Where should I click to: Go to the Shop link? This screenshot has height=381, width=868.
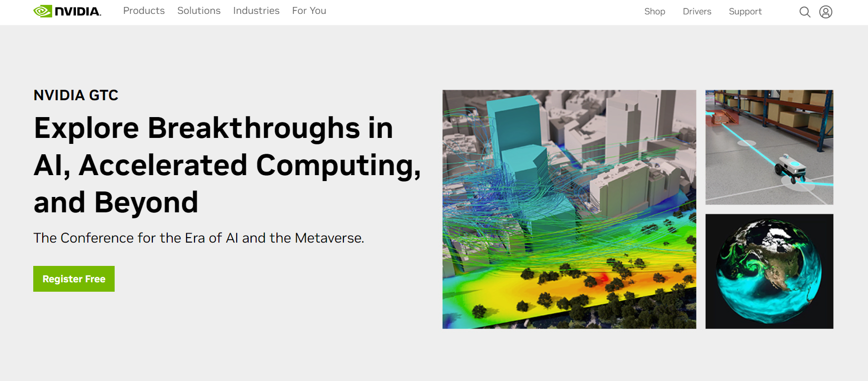click(x=655, y=11)
